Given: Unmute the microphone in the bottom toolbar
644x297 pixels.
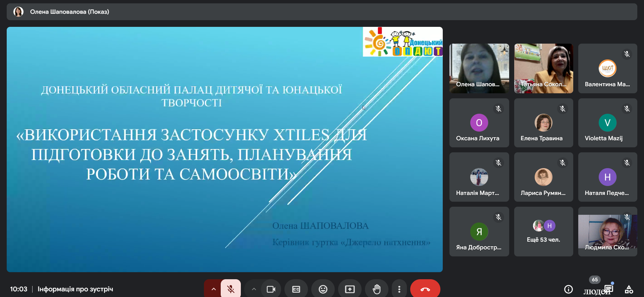Looking at the screenshot, I should (x=231, y=289).
